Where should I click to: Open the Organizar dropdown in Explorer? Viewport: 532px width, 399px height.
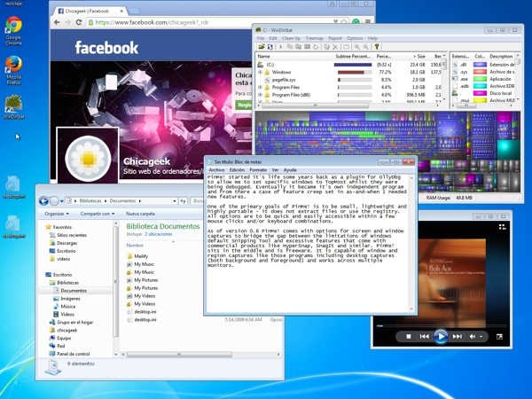pyautogui.click(x=57, y=214)
